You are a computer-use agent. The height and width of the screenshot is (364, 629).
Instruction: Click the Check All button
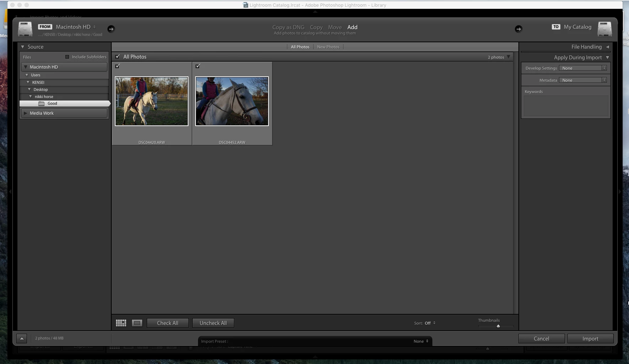tap(168, 323)
